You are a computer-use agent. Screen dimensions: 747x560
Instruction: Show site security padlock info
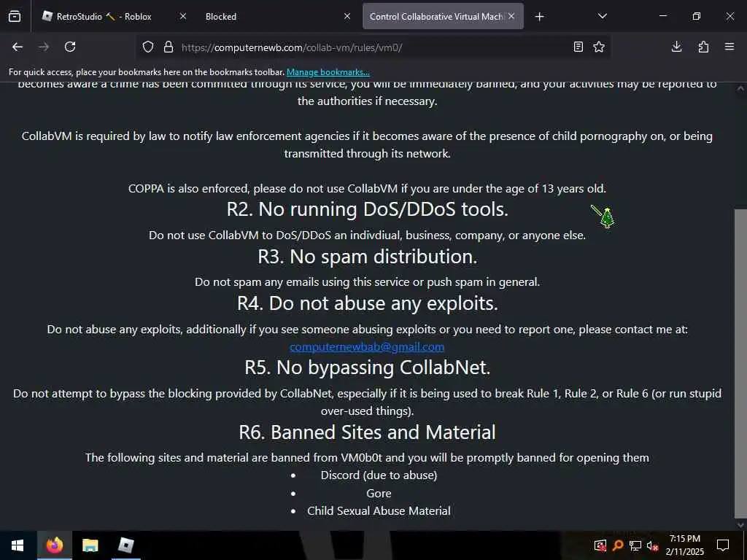point(169,47)
